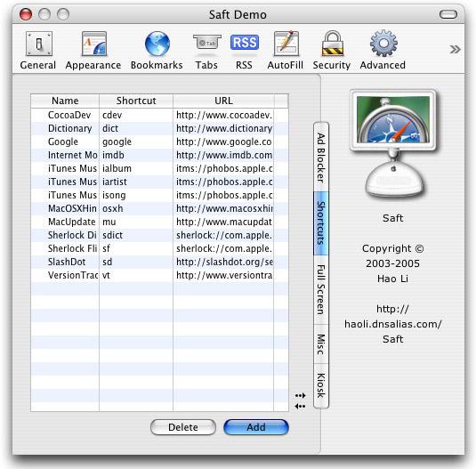Click the http://www.dictionary URL cell
The image size is (476, 469).
point(223,128)
